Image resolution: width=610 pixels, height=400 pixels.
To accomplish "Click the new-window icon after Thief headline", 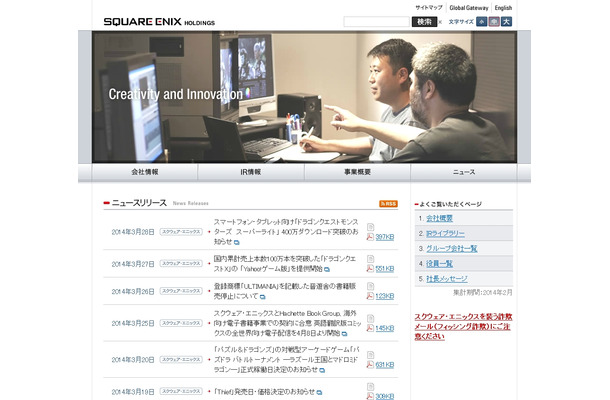I will (x=319, y=393).
